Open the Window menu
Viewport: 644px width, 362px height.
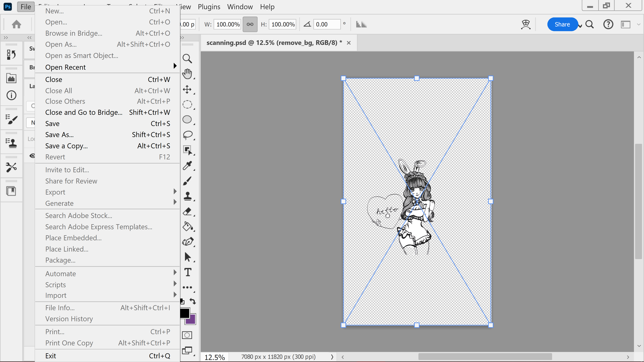240,7
